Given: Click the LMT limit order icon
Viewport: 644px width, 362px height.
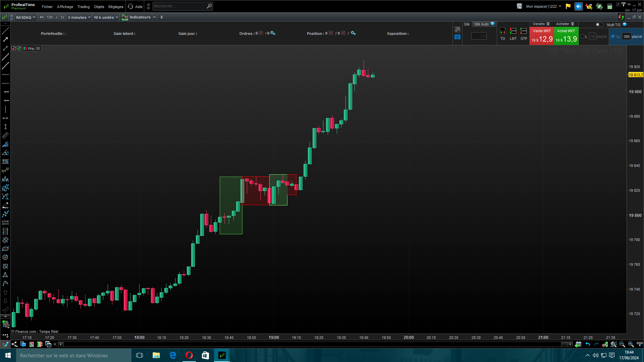Looking at the screenshot, I should pyautogui.click(x=513, y=32).
